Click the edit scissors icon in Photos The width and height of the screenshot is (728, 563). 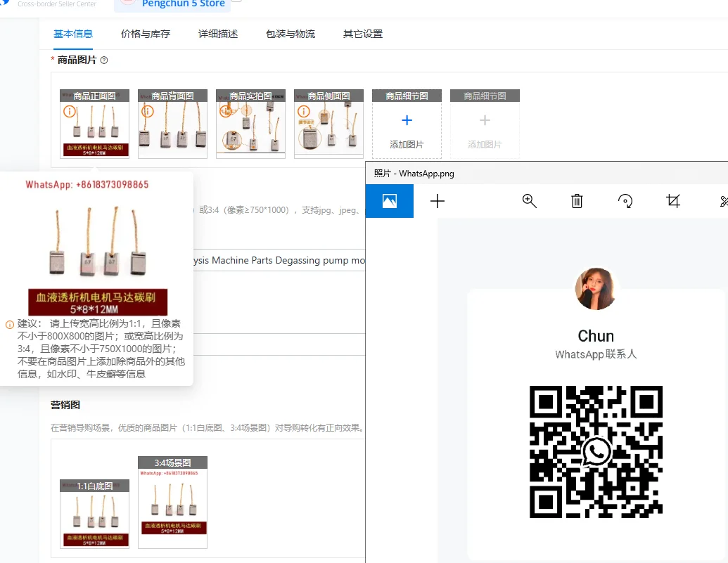[x=723, y=201]
